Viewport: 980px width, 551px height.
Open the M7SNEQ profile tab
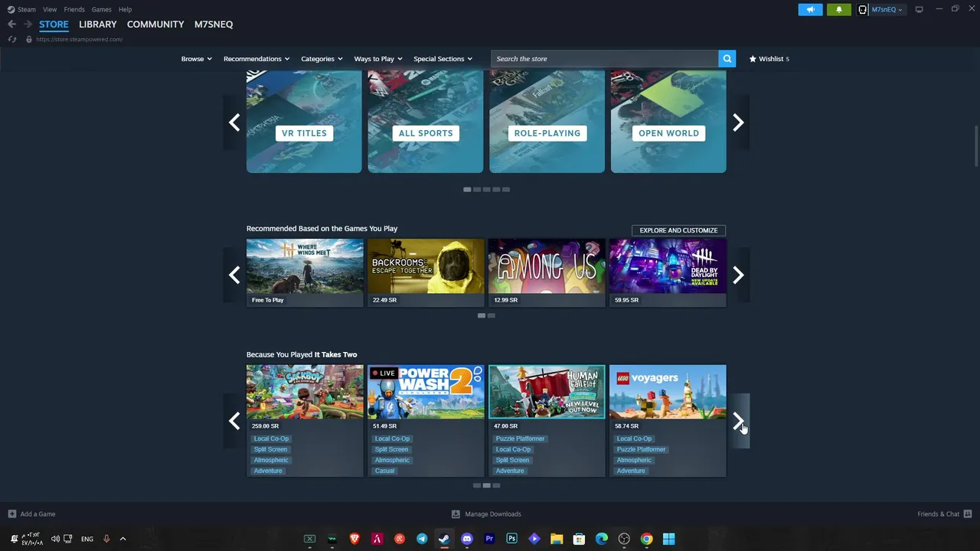pyautogui.click(x=214, y=24)
